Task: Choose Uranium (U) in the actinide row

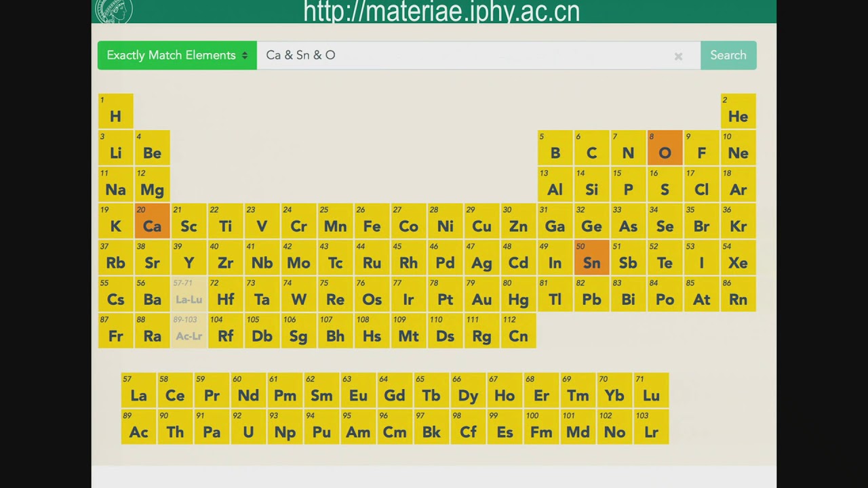Action: click(x=249, y=427)
